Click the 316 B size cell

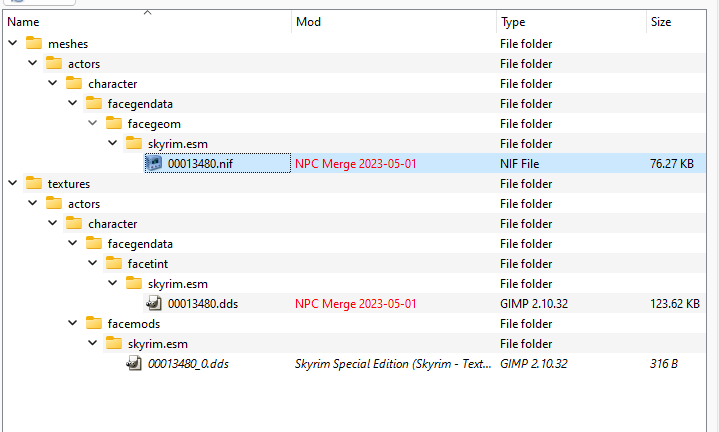(664, 364)
